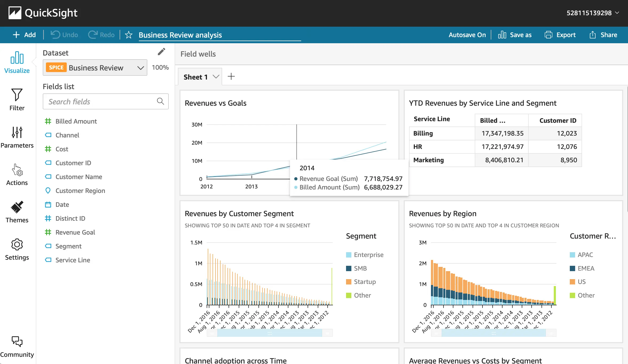
Task: Open the Community panel
Action: coord(17,347)
